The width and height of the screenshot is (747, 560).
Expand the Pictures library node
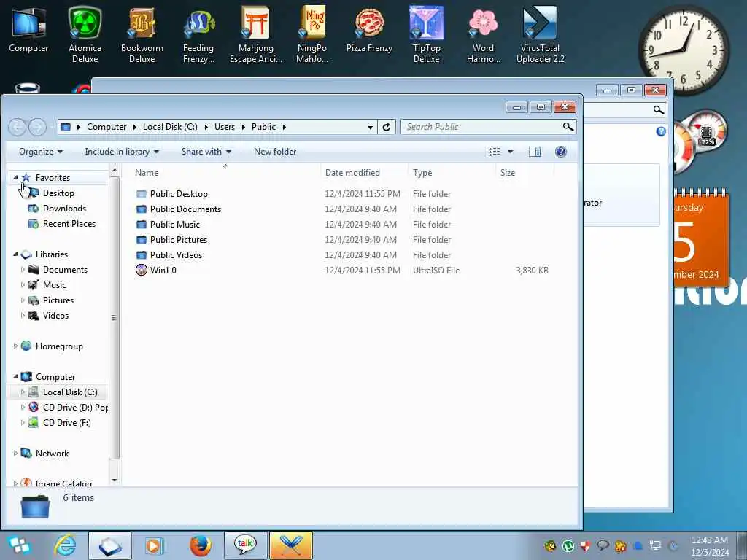[x=23, y=300]
